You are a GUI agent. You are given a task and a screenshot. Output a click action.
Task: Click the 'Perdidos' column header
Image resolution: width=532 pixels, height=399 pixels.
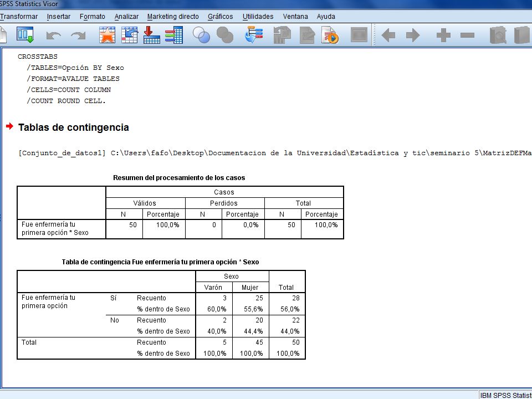[224, 203]
